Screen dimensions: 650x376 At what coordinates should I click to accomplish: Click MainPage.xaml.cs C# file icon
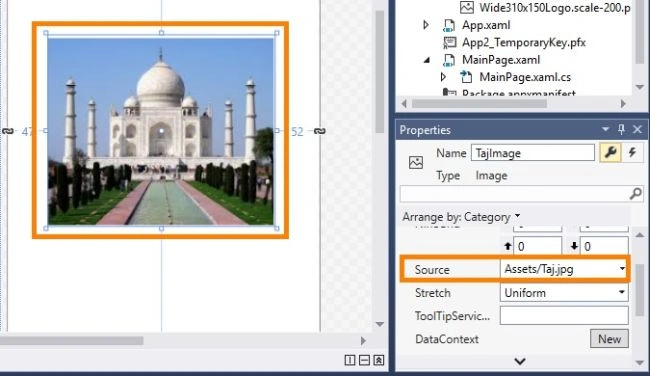tap(466, 77)
